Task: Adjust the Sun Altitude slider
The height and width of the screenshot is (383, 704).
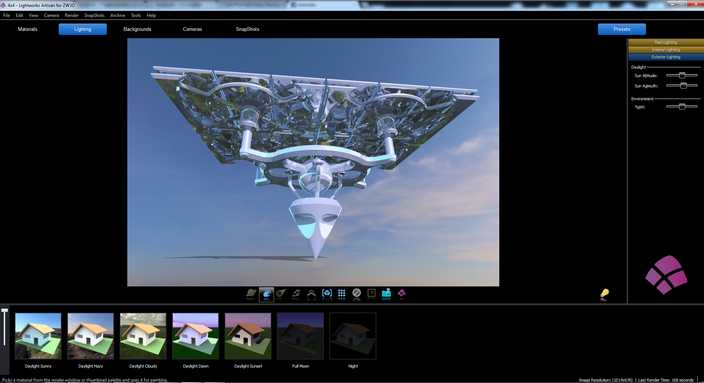Action: point(682,75)
